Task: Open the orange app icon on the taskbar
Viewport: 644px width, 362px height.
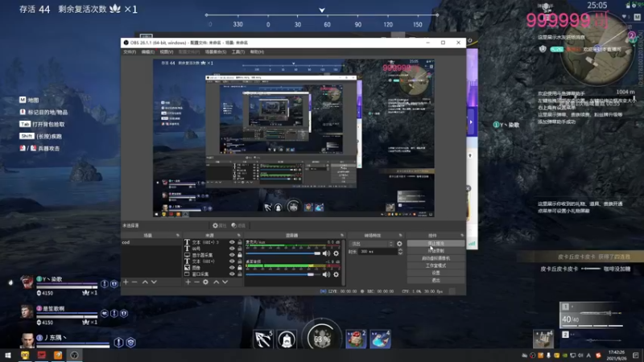Action: (x=58, y=355)
